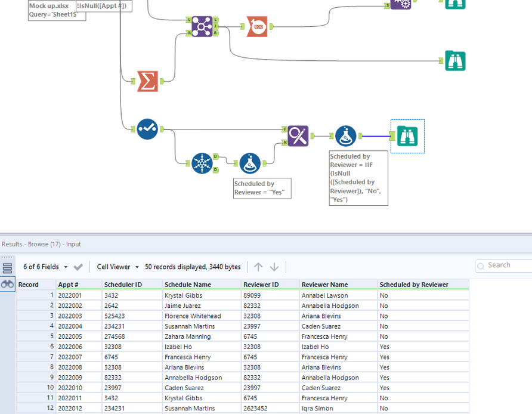The image size is (532, 414).
Task: Jump to previous record with up arrow
Action: 258,267
